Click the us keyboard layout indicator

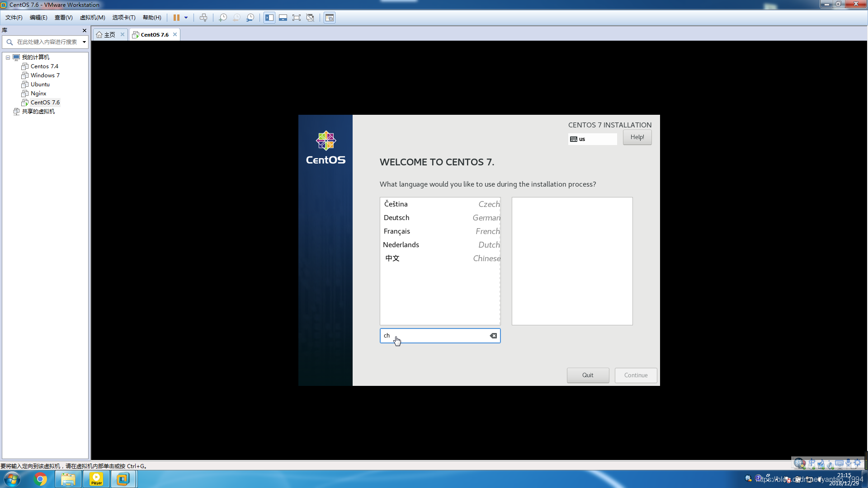592,139
